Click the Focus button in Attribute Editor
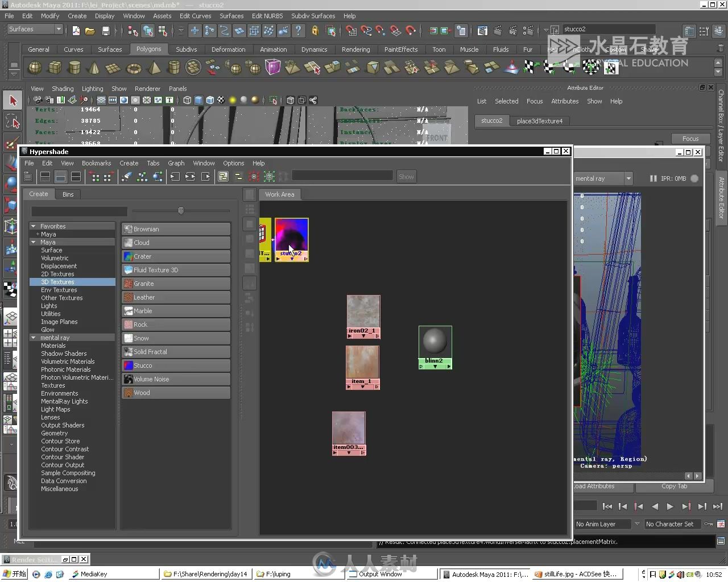728x582 pixels. point(690,139)
